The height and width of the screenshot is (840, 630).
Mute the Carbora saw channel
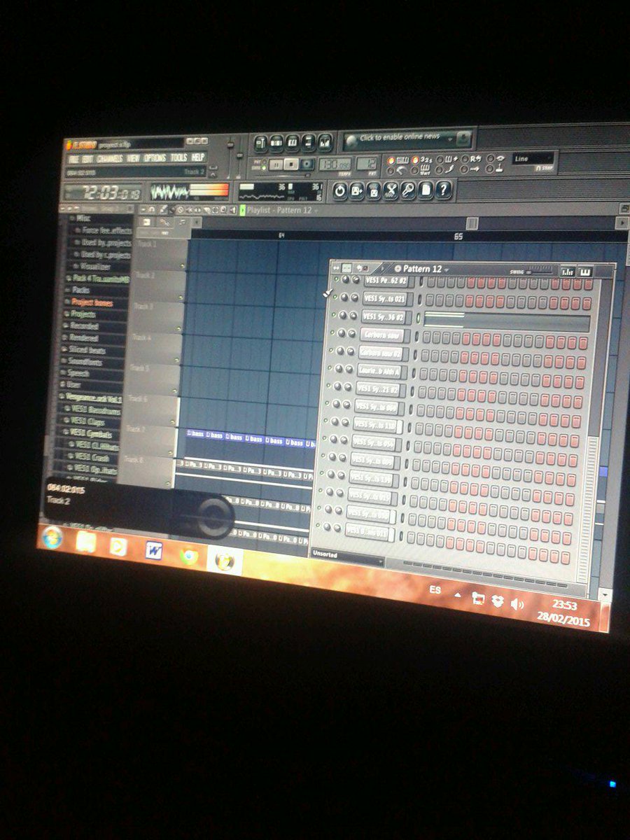pyautogui.click(x=334, y=332)
